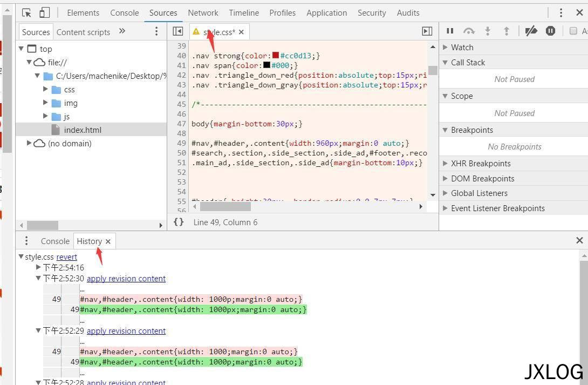The image size is (588, 385).
Task: Click the warning icon on style.css tab
Action: pos(196,32)
